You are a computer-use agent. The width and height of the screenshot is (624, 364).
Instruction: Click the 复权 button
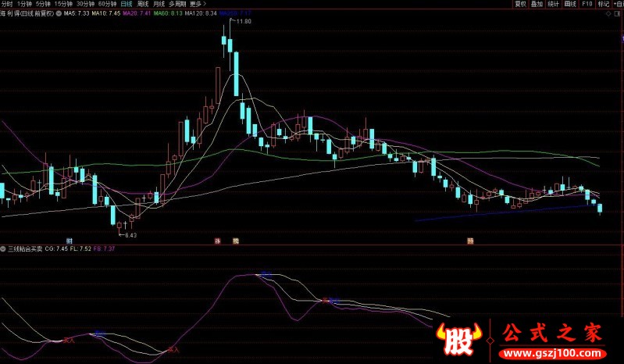pyautogui.click(x=521, y=4)
